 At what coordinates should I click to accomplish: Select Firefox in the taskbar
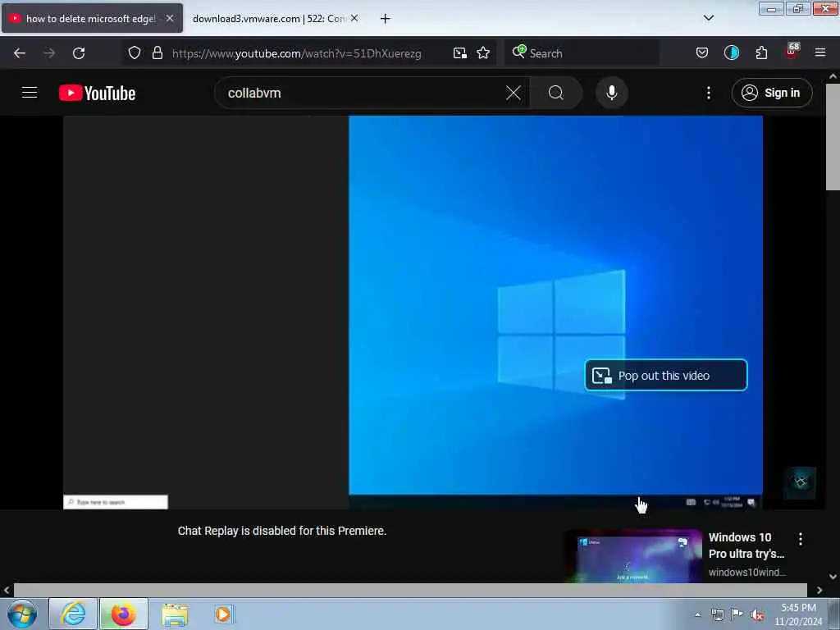(123, 614)
